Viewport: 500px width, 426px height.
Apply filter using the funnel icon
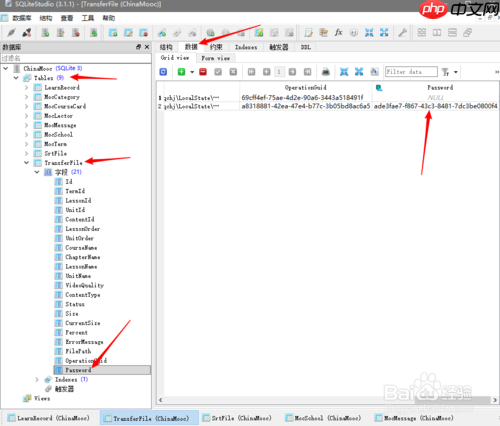(445, 72)
